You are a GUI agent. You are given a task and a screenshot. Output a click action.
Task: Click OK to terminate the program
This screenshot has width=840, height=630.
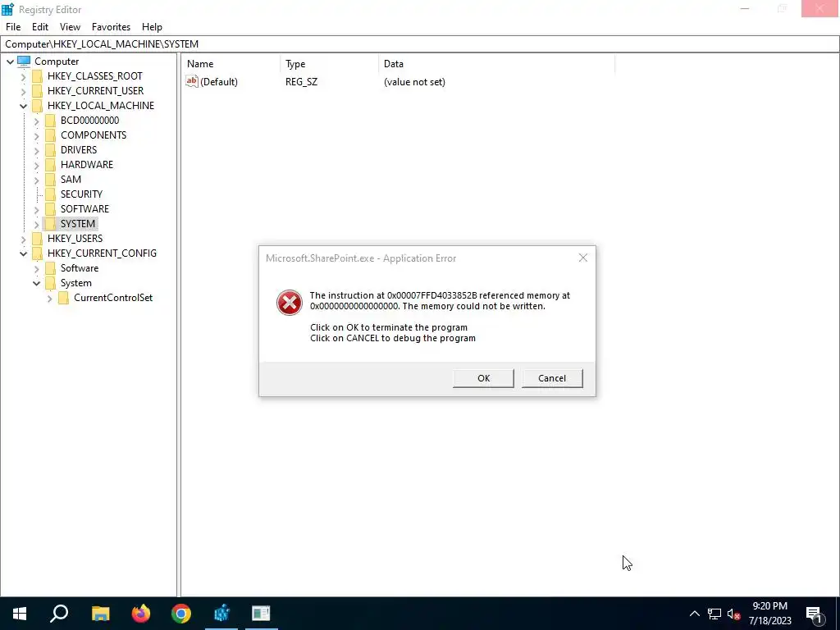483,378
